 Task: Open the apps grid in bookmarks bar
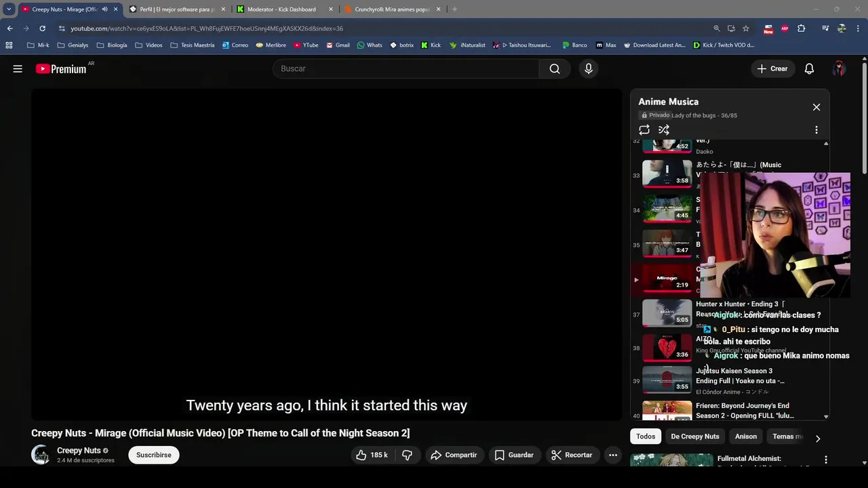(x=9, y=45)
